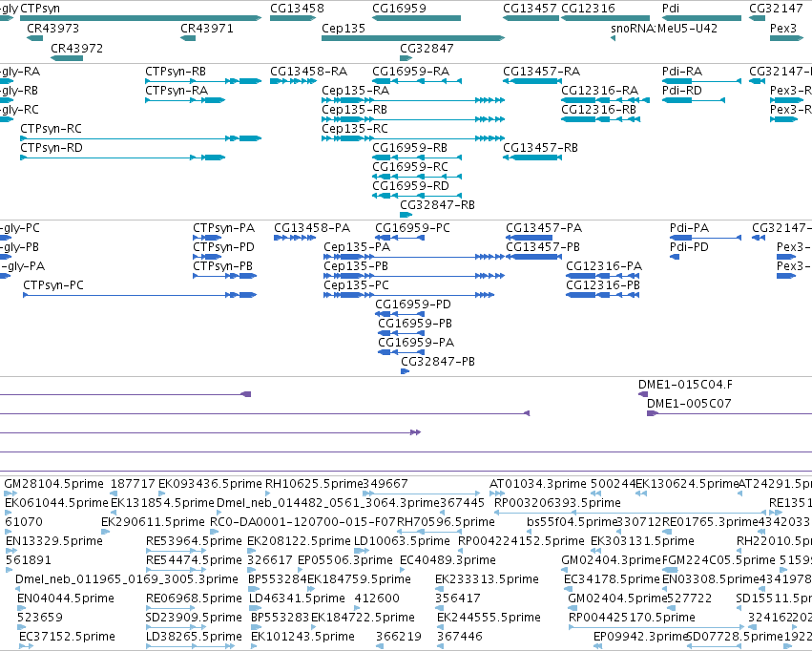Select transcript CTPsyn-RD
This screenshot has width=812, height=651.
pos(52,148)
